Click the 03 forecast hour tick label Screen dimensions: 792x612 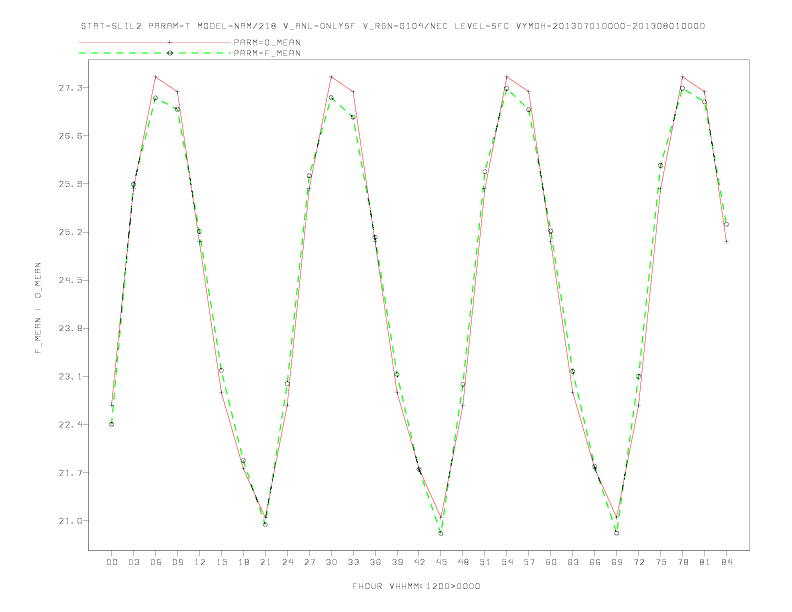tap(133, 562)
